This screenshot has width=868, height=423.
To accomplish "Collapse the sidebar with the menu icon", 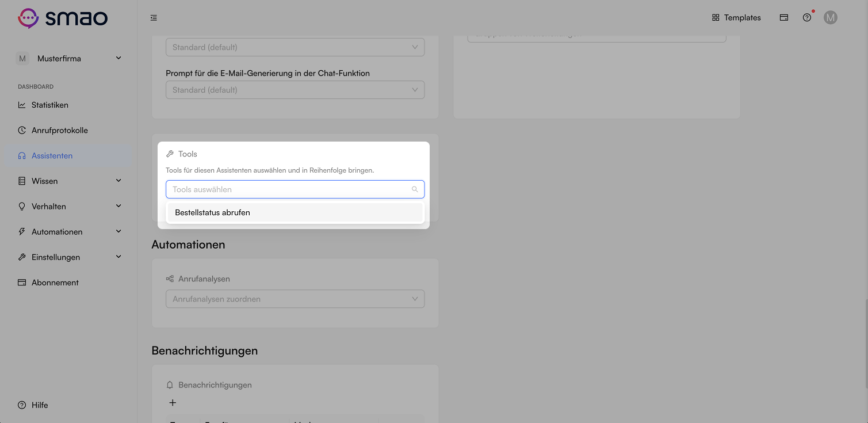I will pos(154,18).
